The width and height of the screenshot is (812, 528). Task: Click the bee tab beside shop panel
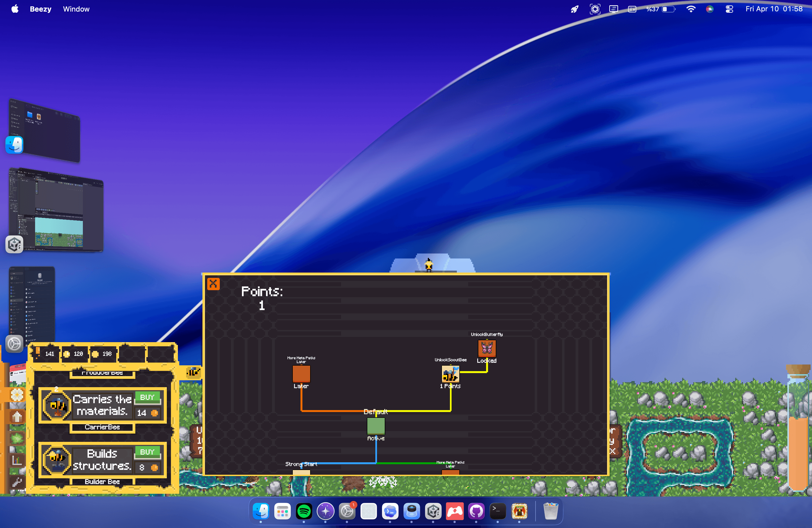(x=193, y=372)
